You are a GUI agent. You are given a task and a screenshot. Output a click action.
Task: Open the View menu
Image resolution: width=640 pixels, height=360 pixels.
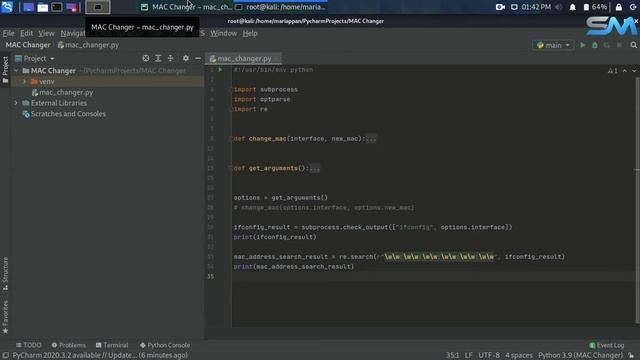[x=46, y=33]
